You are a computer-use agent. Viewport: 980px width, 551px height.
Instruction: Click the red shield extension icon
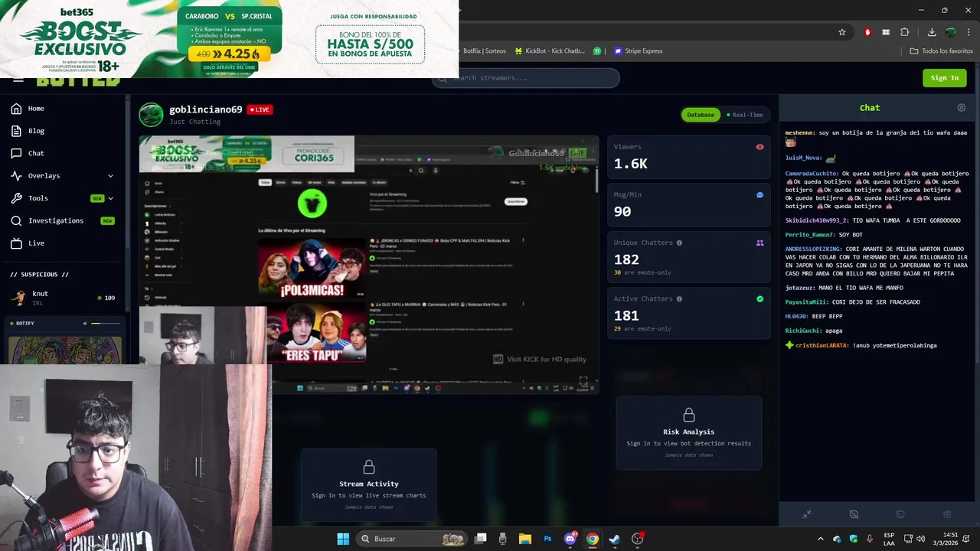coord(867,32)
